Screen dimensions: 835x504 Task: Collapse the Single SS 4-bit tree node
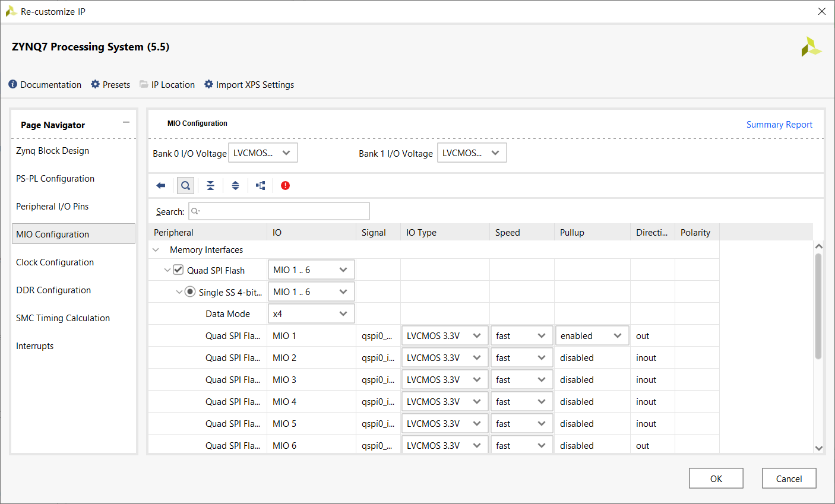click(179, 292)
